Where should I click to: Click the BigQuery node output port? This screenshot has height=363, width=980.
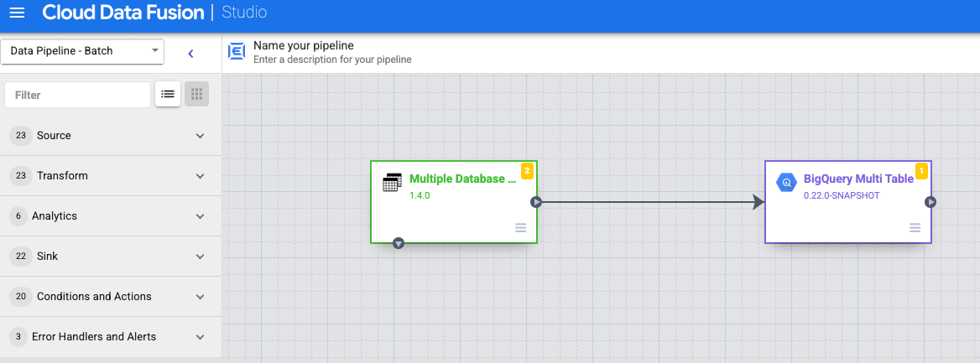tap(930, 202)
